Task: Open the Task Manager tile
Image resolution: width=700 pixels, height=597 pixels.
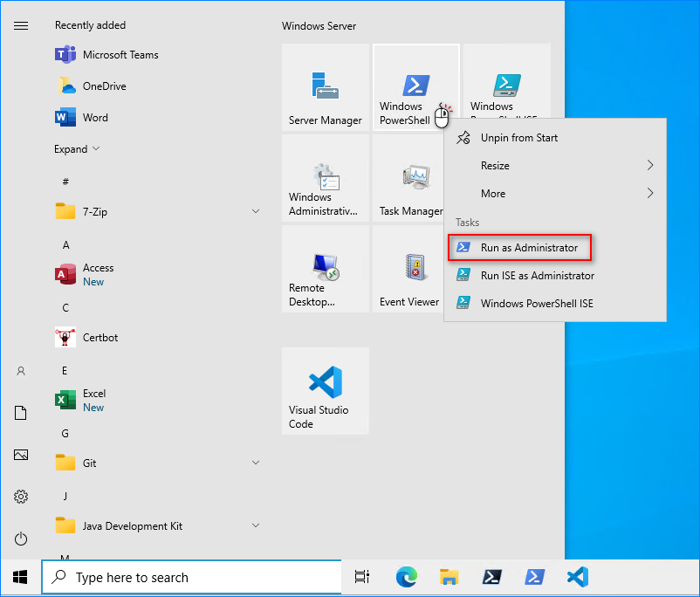Action: 408,178
